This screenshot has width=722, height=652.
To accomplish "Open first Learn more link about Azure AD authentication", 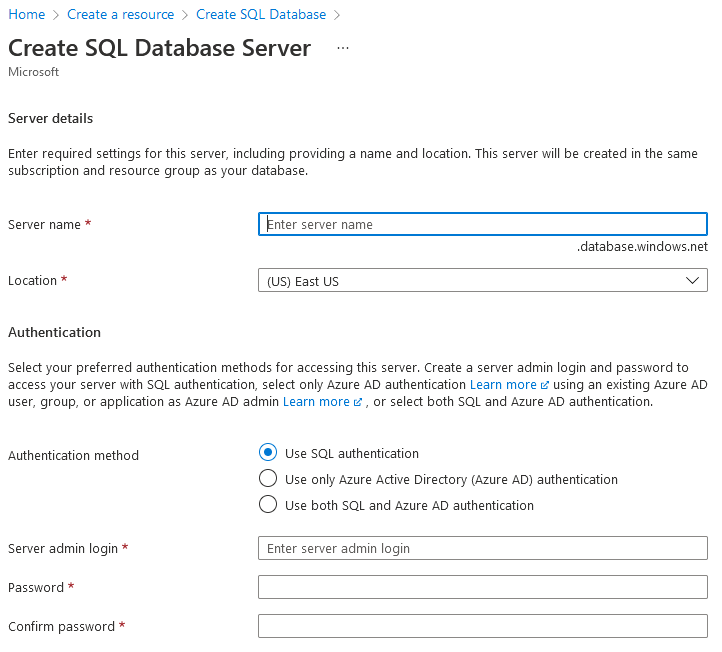I will click(x=503, y=384).
